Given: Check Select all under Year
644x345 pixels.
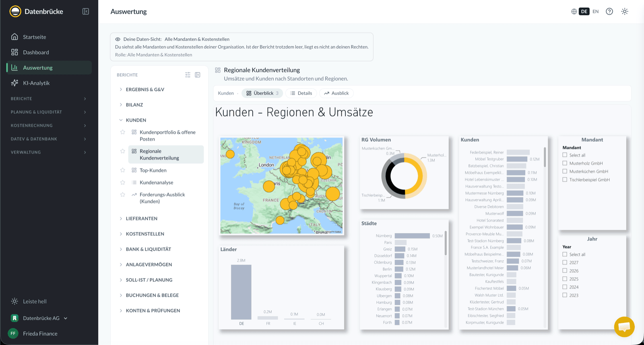Looking at the screenshot, I should (565, 254).
